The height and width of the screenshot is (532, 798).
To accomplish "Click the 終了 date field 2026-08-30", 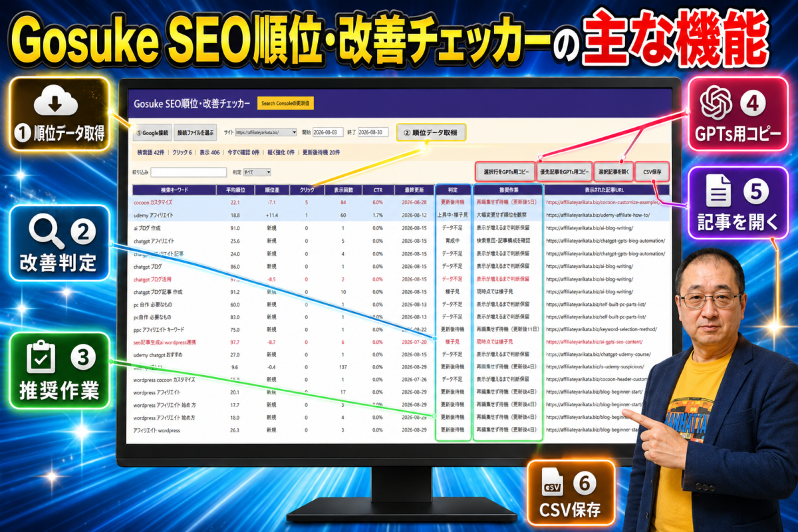I will click(372, 132).
